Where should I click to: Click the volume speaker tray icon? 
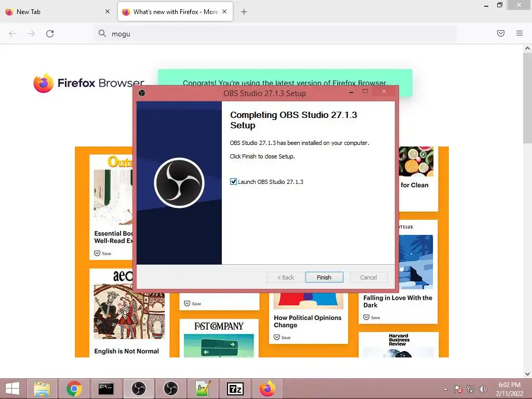[483, 389]
